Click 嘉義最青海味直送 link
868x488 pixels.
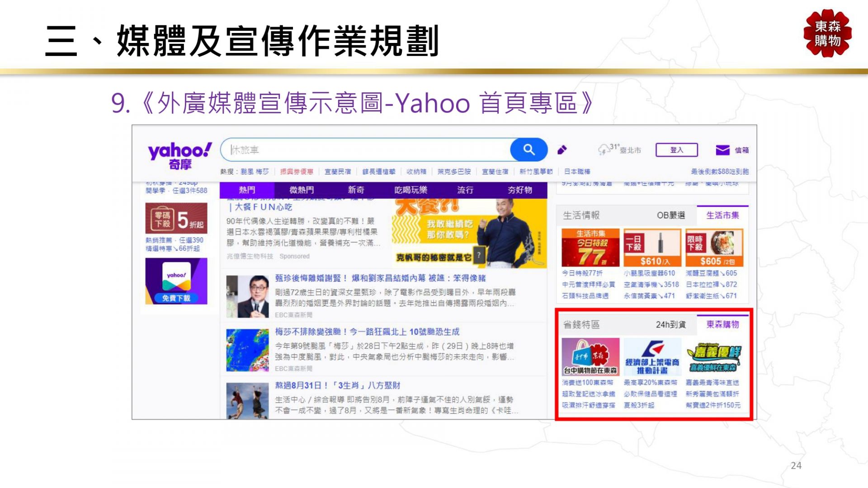point(712,383)
